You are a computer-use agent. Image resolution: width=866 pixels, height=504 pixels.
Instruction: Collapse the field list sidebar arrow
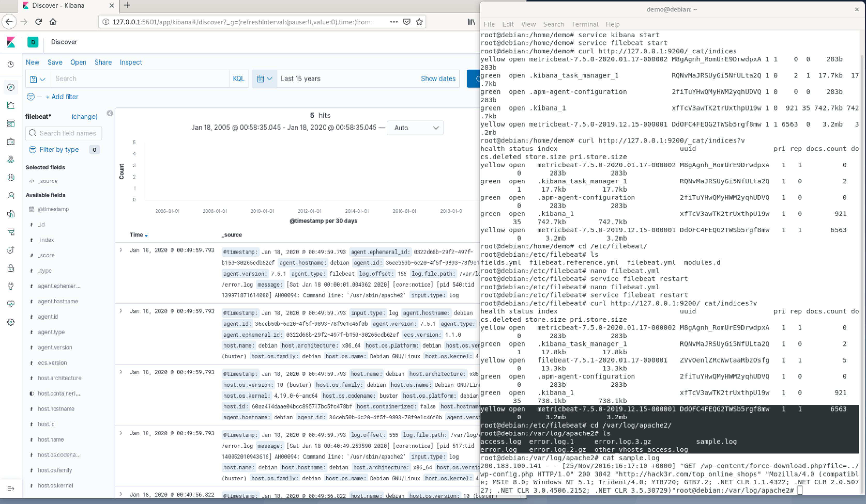point(110,113)
